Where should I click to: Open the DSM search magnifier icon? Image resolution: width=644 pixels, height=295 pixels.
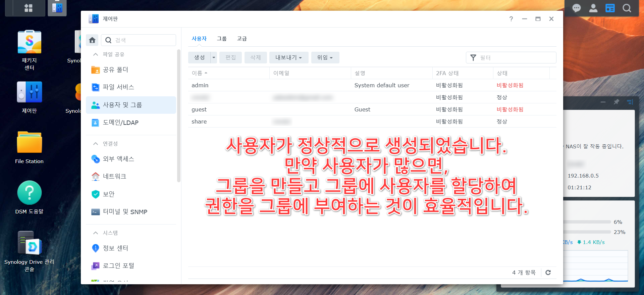(x=627, y=8)
